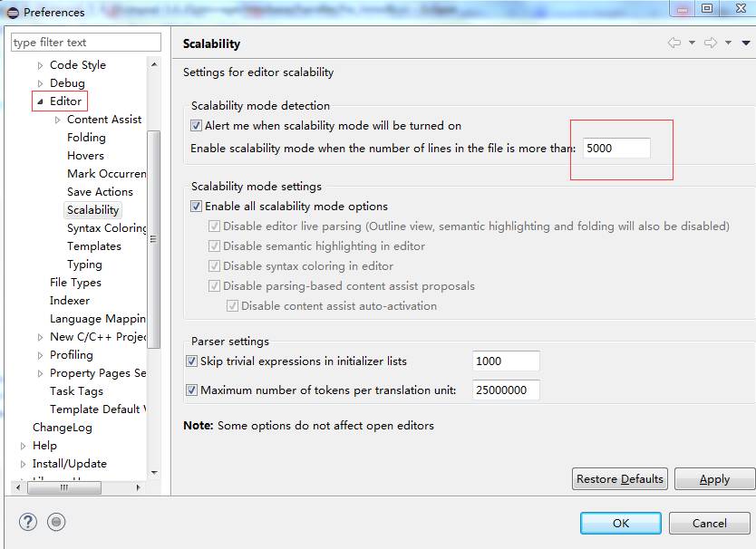This screenshot has width=756, height=549.
Task: Toggle Disable semantic highlighting in editor
Action: click(214, 246)
